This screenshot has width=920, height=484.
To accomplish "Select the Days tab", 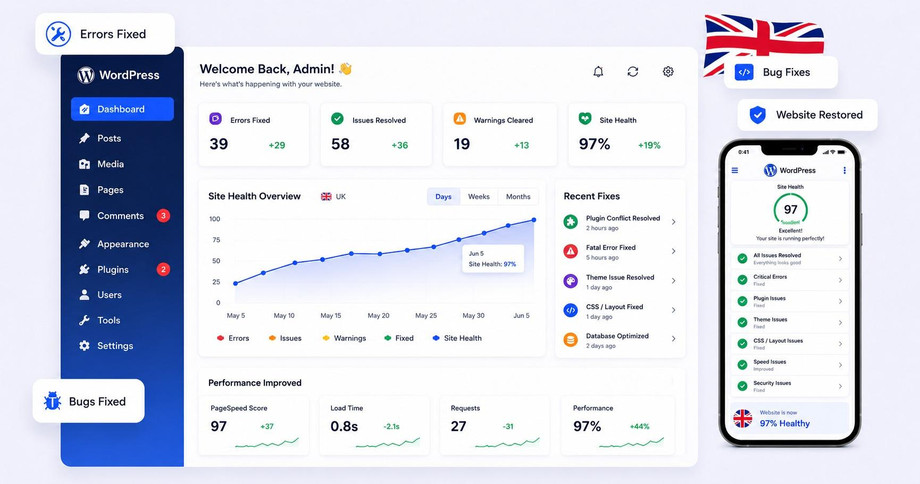I will (444, 197).
